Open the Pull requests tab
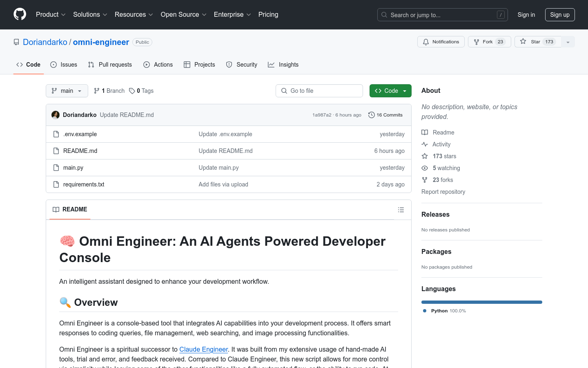The image size is (588, 368). 110,65
